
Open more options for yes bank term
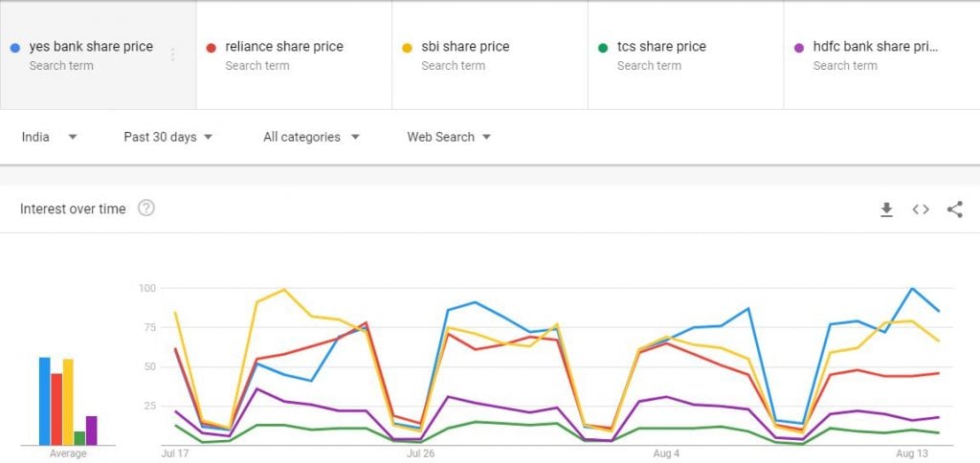click(172, 55)
